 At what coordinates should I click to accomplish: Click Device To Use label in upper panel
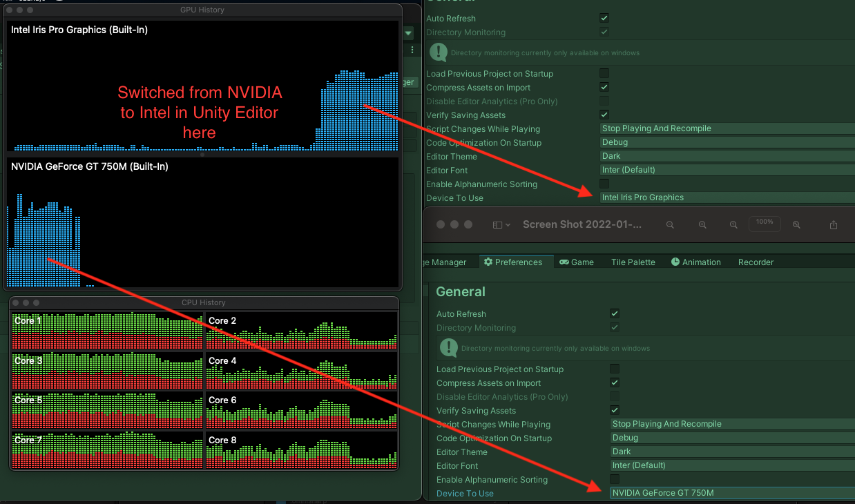[454, 197]
